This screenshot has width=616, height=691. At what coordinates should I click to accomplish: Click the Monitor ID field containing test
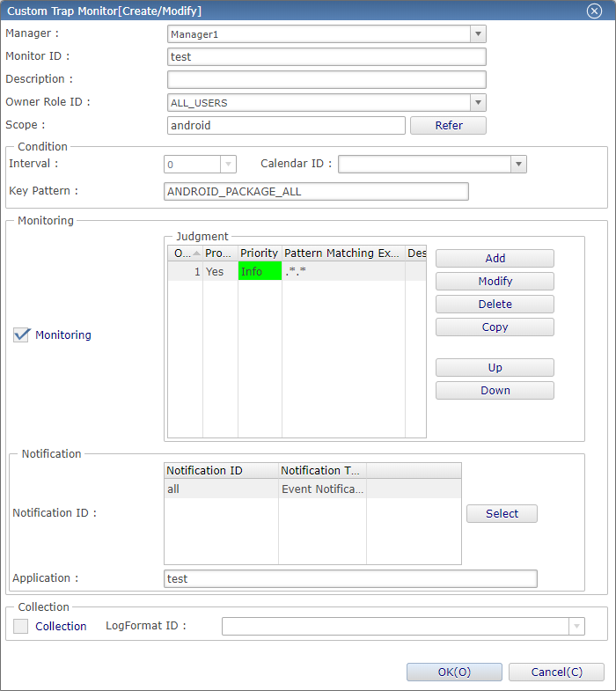click(x=326, y=57)
